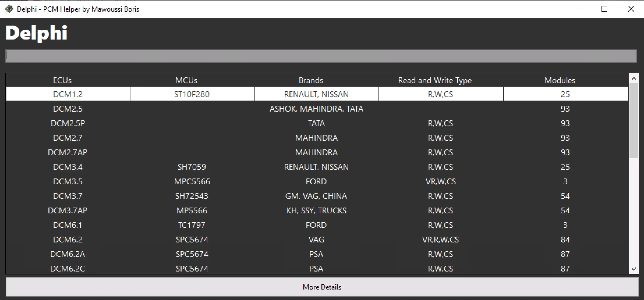Click KH, SSY, TRUCKS brands cell
Image resolution: width=644 pixels, height=300 pixels.
click(316, 210)
